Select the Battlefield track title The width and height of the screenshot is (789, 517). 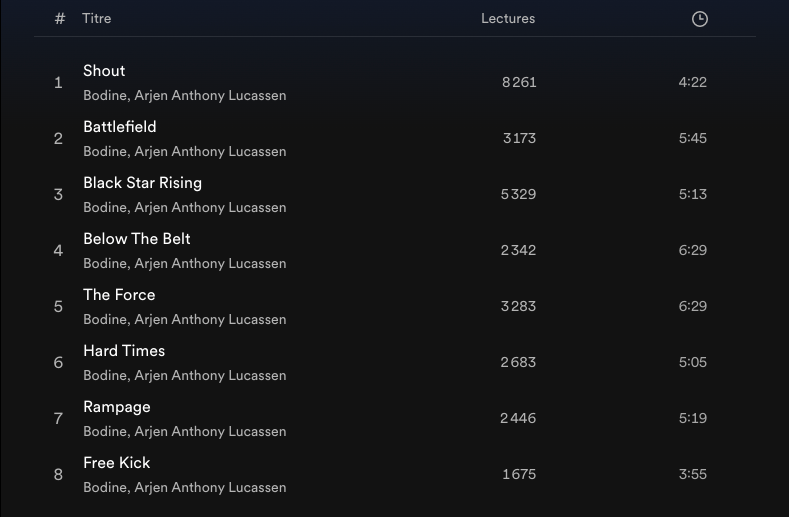coord(120,127)
